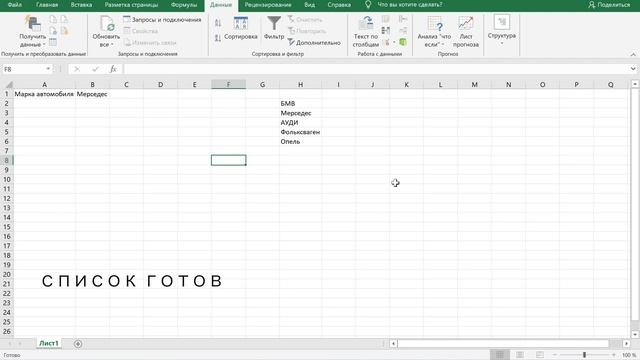Screen dimensions: 640x360
Task: Click Изменить связи command
Action: tap(150, 42)
